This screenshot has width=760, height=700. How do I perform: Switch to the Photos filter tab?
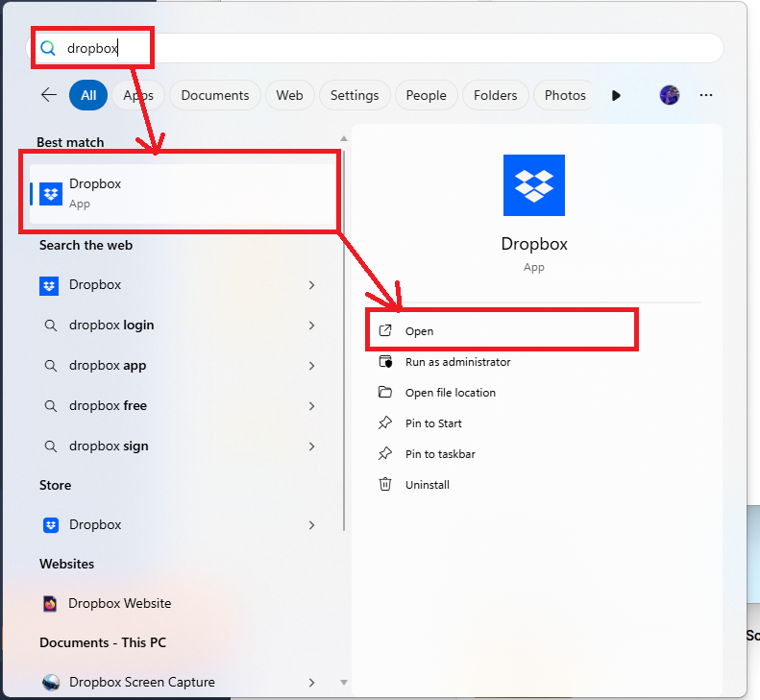[565, 95]
